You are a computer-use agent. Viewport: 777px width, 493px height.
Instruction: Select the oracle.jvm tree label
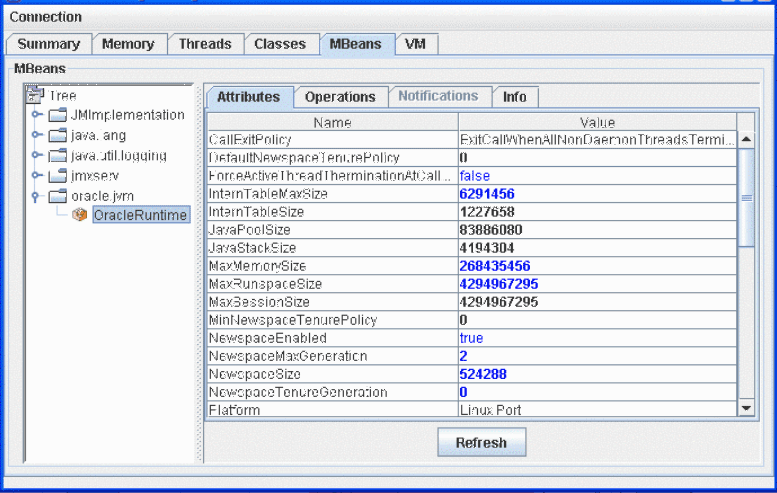tap(103, 196)
